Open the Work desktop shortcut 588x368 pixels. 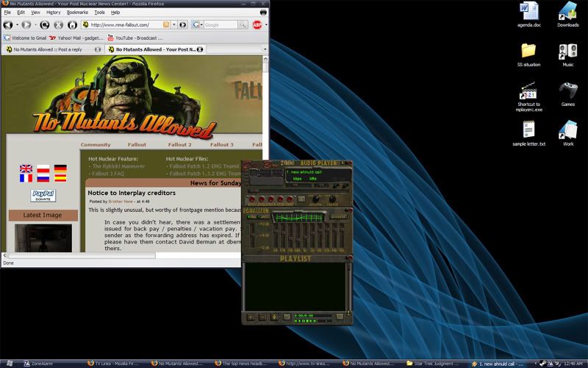[x=567, y=133]
